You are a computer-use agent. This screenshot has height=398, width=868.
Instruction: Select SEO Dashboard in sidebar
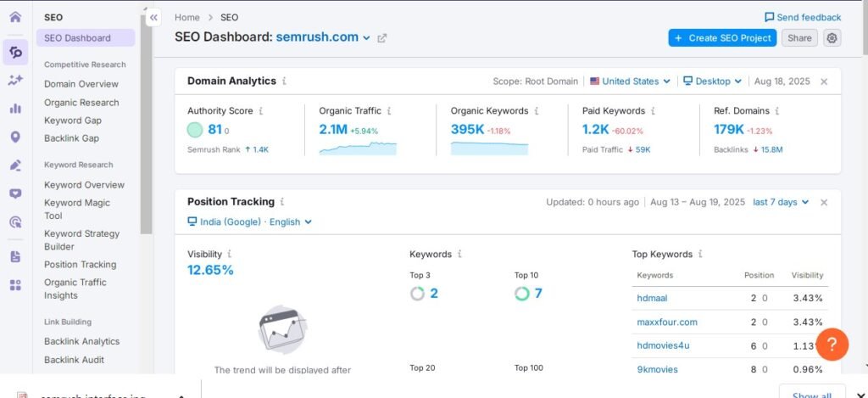(x=86, y=37)
